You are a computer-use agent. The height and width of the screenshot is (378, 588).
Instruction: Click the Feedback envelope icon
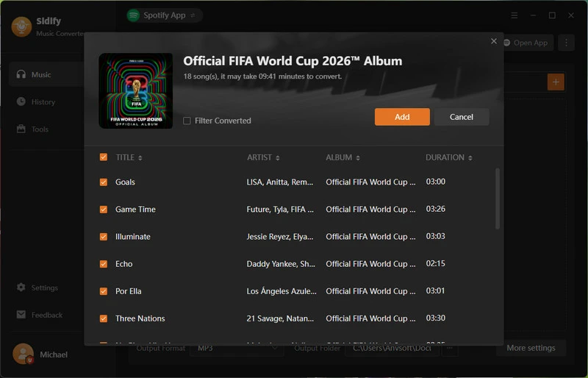point(21,315)
